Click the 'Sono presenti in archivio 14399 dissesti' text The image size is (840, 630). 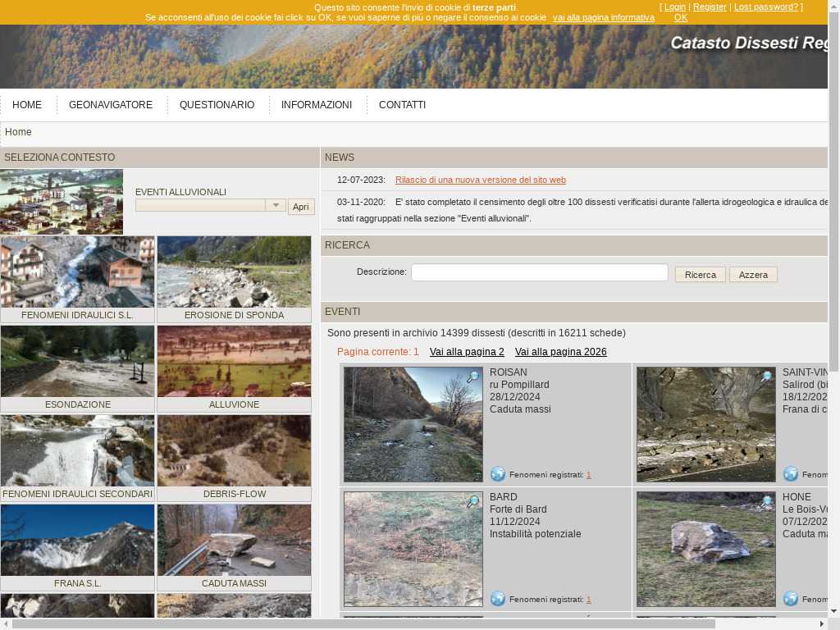pyautogui.click(x=416, y=333)
